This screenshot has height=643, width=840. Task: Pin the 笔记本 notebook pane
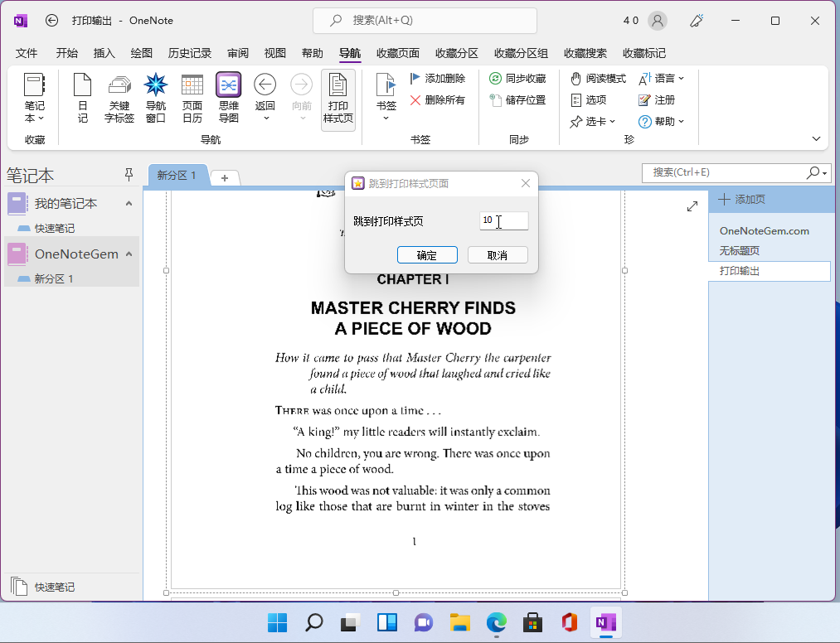tap(129, 175)
